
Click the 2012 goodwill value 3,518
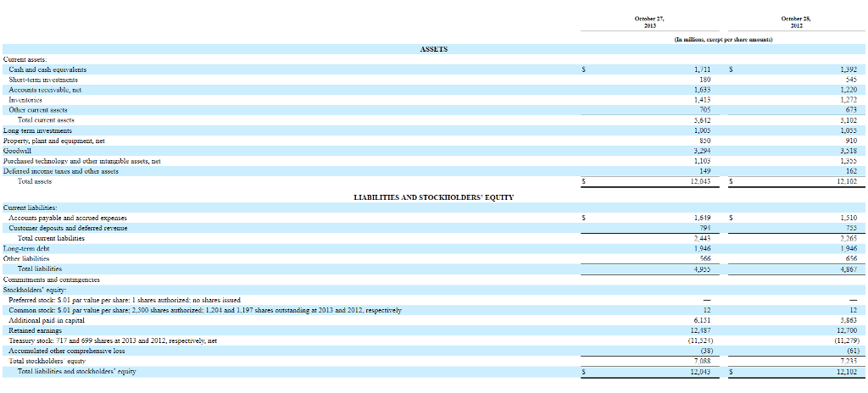click(x=848, y=151)
